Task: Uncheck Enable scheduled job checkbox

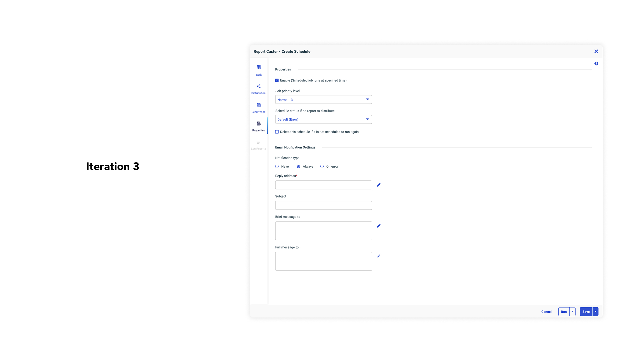Action: pos(277,80)
